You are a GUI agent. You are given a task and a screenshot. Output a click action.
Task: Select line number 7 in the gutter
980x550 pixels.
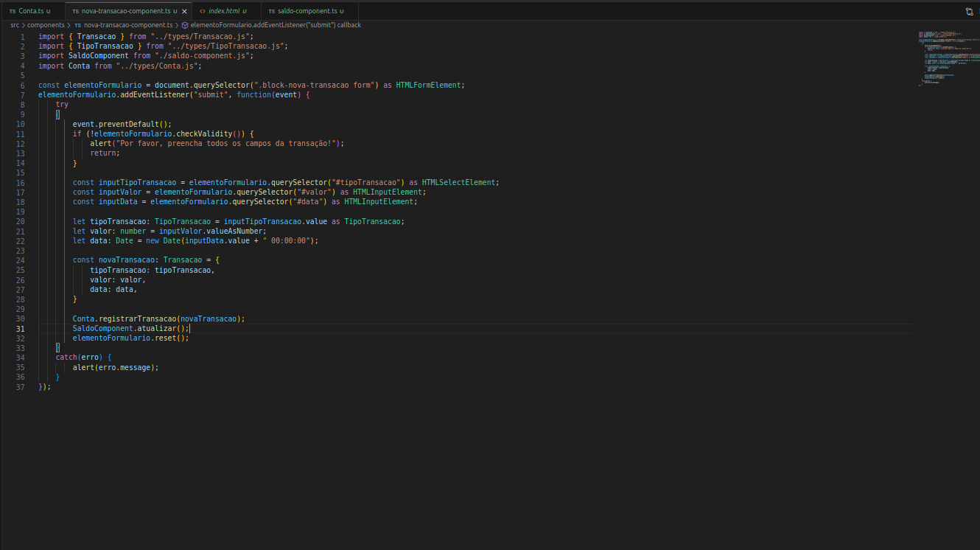(22, 94)
